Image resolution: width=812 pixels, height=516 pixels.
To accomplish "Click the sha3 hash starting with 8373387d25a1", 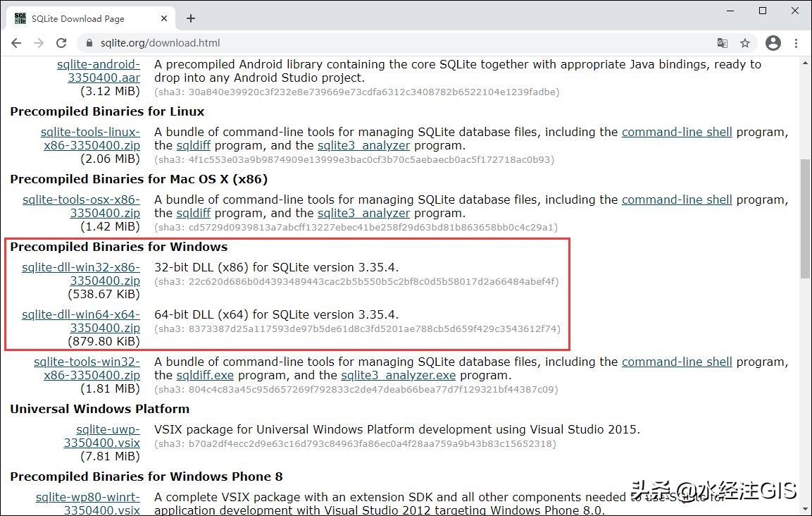I will (357, 329).
